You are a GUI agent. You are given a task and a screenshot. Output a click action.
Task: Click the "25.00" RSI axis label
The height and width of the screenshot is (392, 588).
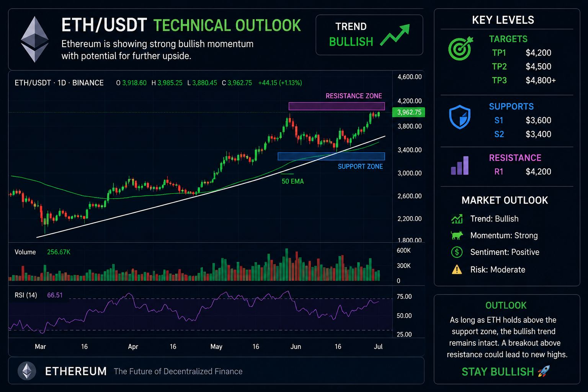click(x=404, y=334)
